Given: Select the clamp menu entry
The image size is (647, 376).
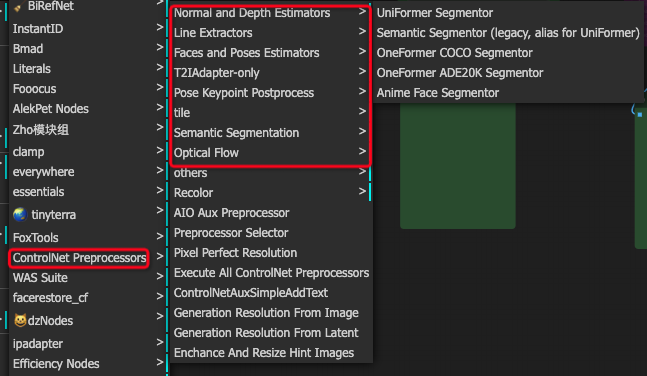Looking at the screenshot, I should [87, 151].
